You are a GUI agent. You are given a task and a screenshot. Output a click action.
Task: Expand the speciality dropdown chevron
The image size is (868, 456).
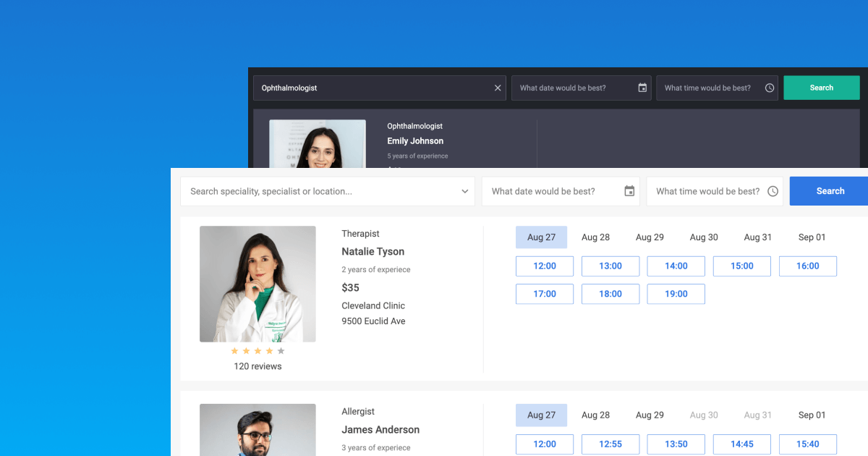coord(464,190)
